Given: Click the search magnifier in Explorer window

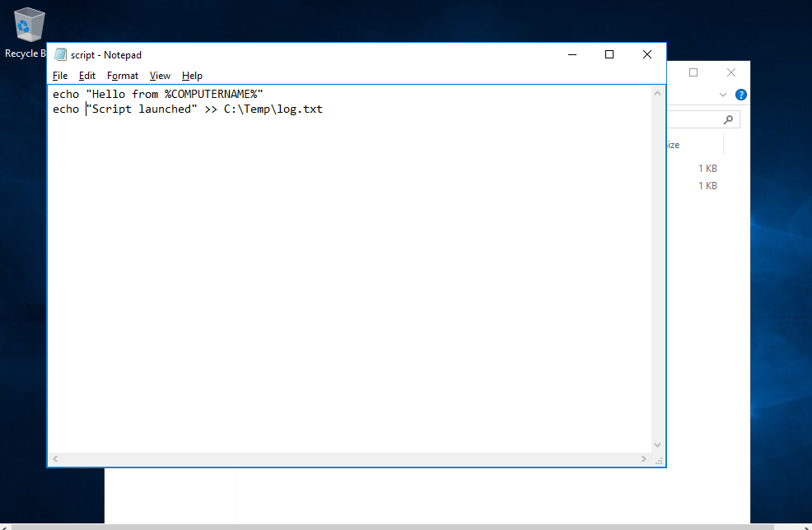Looking at the screenshot, I should click(728, 119).
